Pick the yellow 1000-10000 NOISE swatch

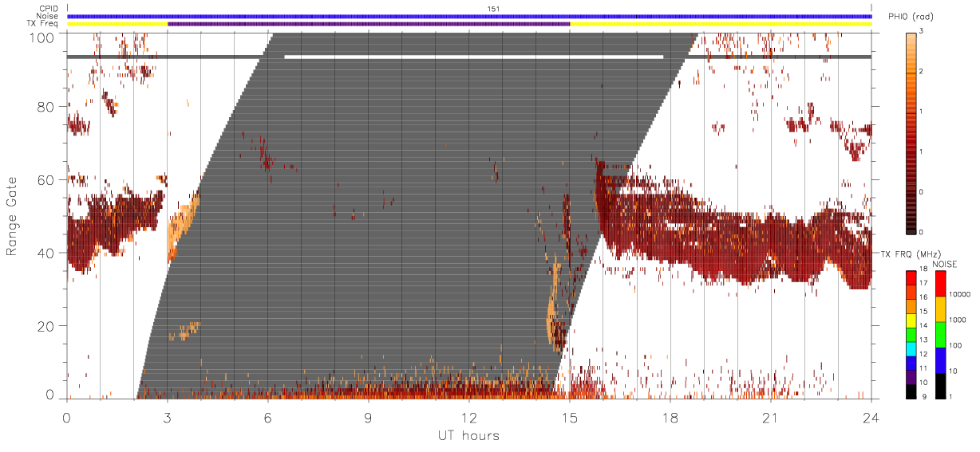tap(941, 309)
